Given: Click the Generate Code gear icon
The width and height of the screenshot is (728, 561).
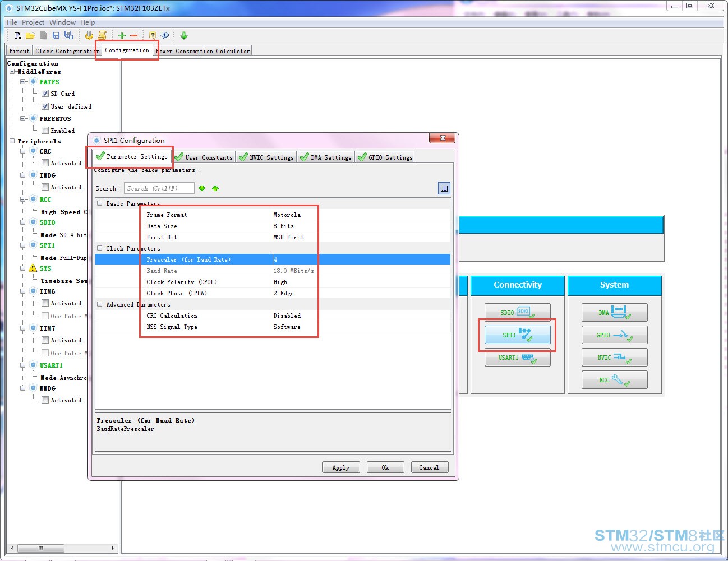Looking at the screenshot, I should point(89,35).
